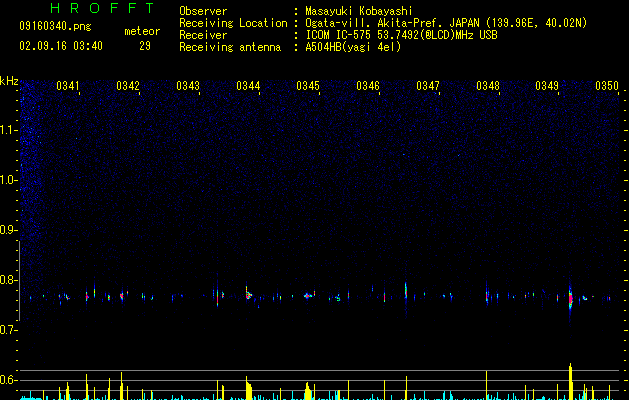This screenshot has width=629, height=400.
Task: Click the 0341 time marker
Action: 68,86
